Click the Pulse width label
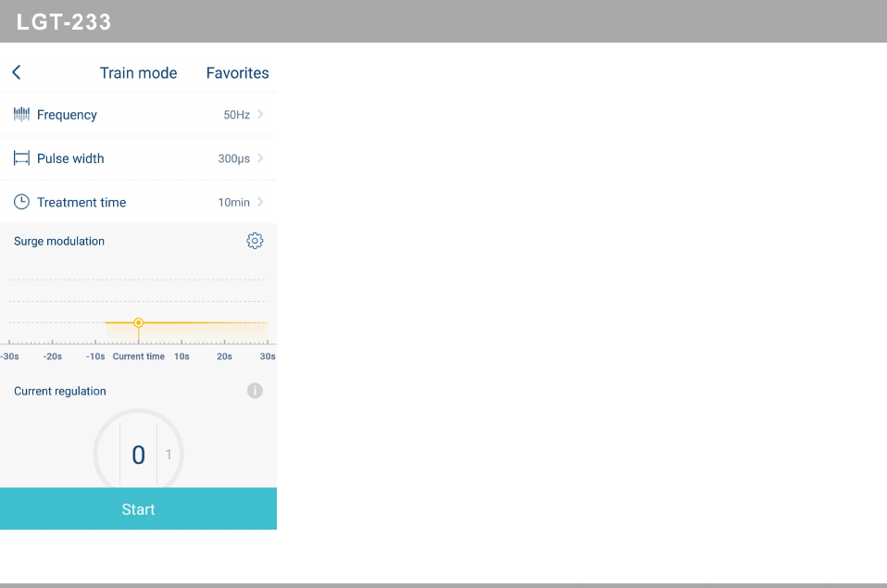The height and width of the screenshot is (588, 887). coord(70,158)
